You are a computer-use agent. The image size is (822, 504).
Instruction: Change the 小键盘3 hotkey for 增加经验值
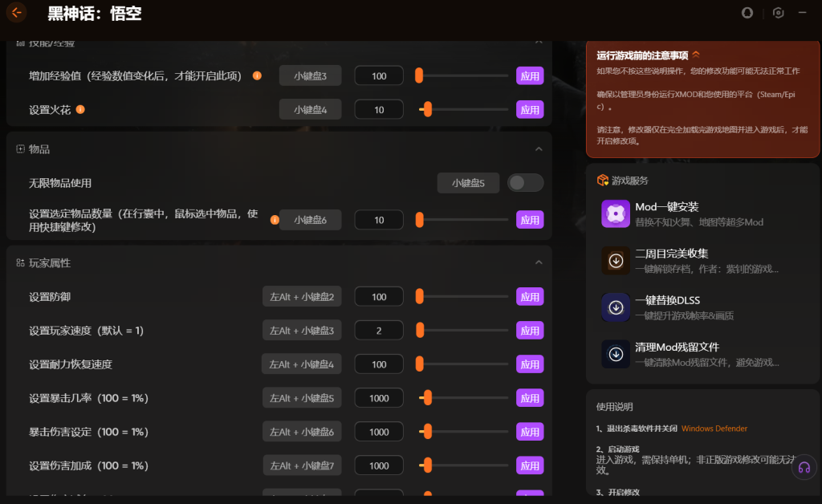pos(311,76)
